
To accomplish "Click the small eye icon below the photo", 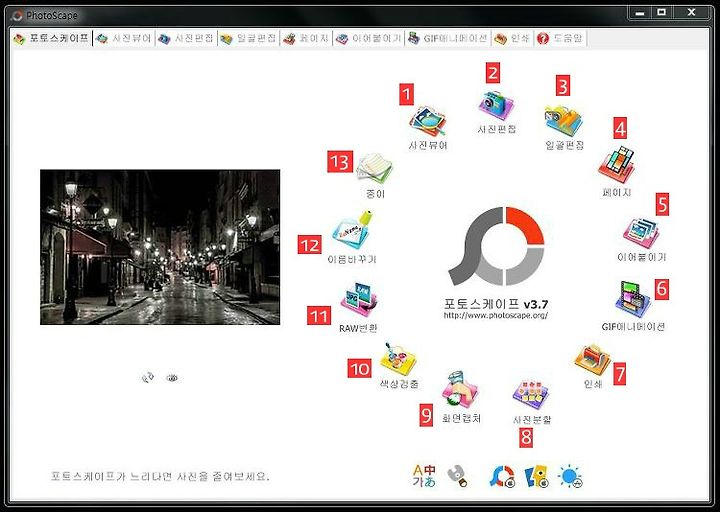I will click(x=172, y=378).
